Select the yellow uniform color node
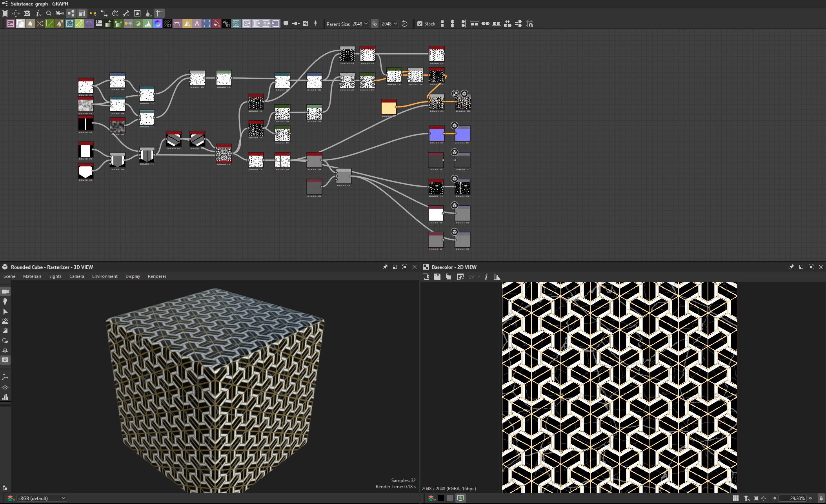 389,107
